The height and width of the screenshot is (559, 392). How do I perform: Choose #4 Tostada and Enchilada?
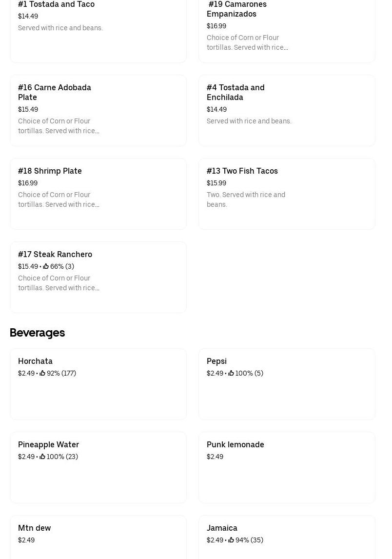287,110
